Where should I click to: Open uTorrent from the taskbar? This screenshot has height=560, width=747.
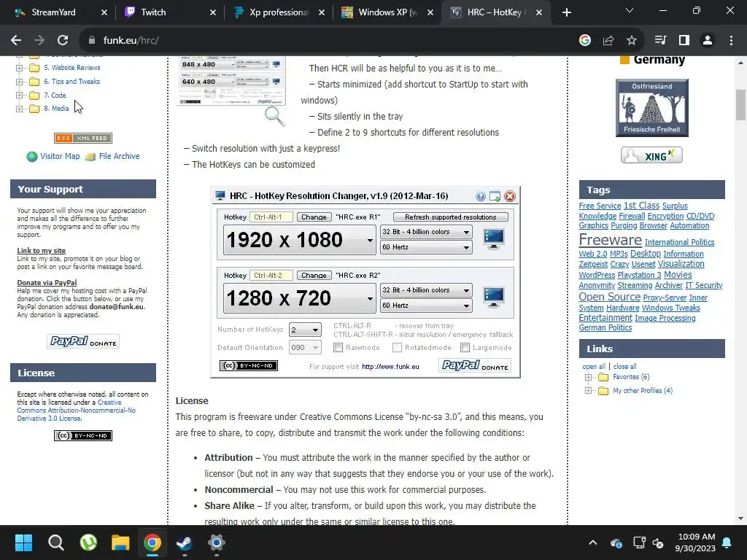[x=88, y=542]
